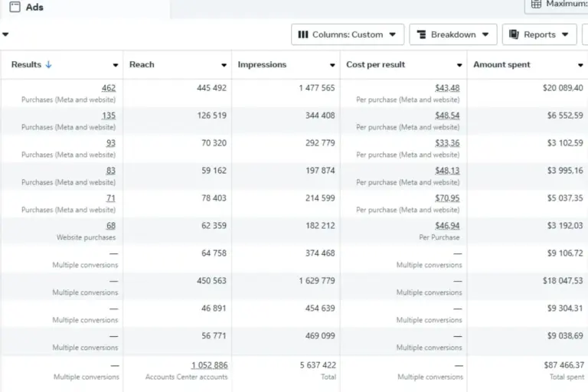Open the $43.48 cost per result link
Viewport: 588px width, 392px height.
pos(447,88)
